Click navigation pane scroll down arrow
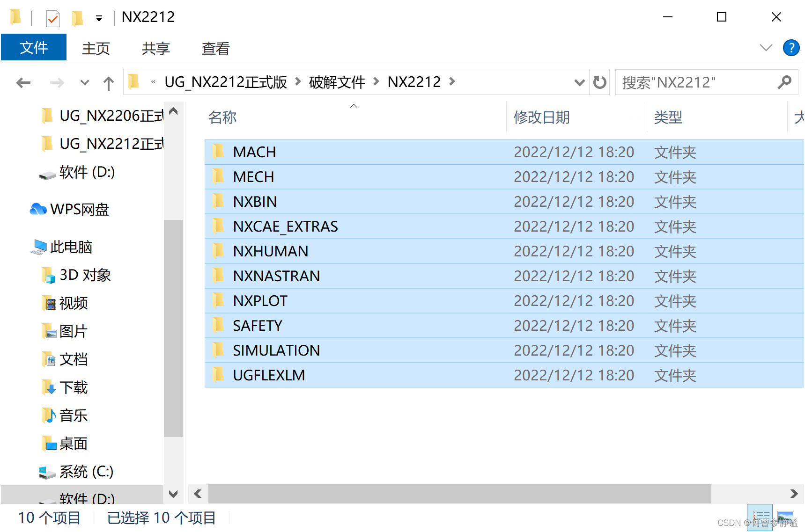The height and width of the screenshot is (532, 805). [x=173, y=494]
